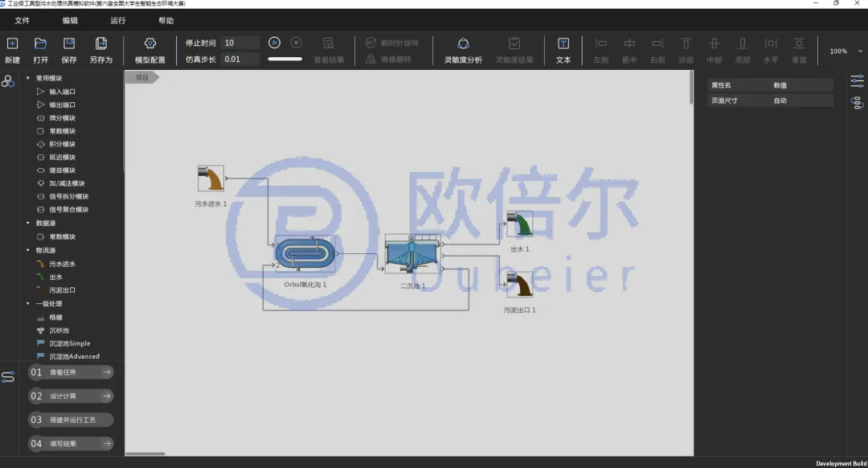Distribute objects 水平 horizontally
The image size is (868, 468).
point(771,43)
